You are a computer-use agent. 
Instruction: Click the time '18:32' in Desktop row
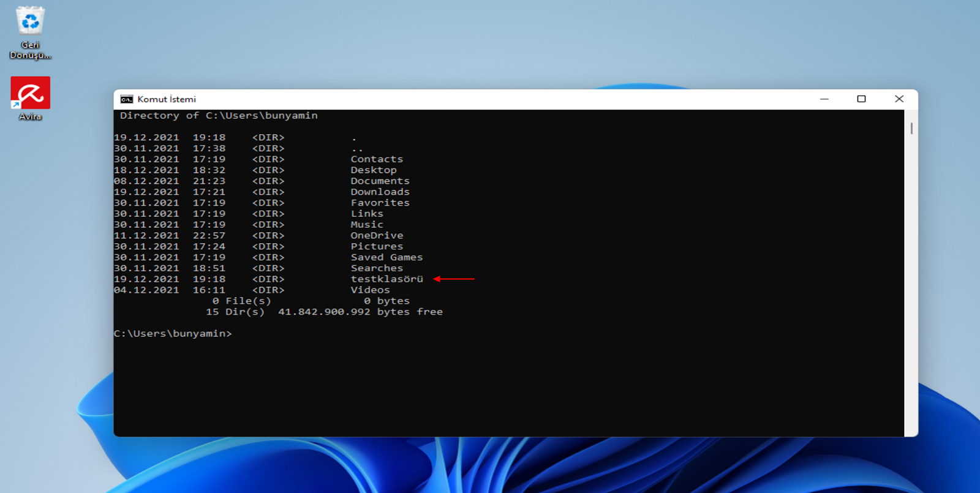(209, 170)
